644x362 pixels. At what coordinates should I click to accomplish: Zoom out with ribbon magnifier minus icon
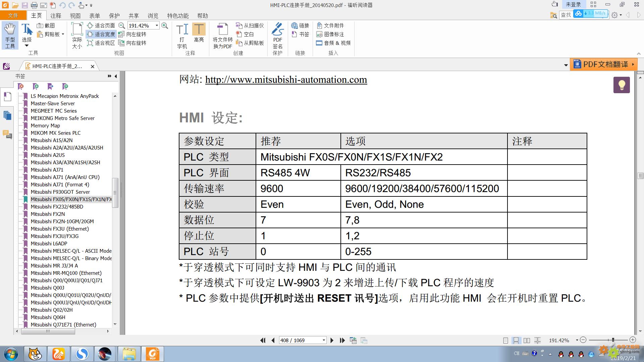(122, 25)
